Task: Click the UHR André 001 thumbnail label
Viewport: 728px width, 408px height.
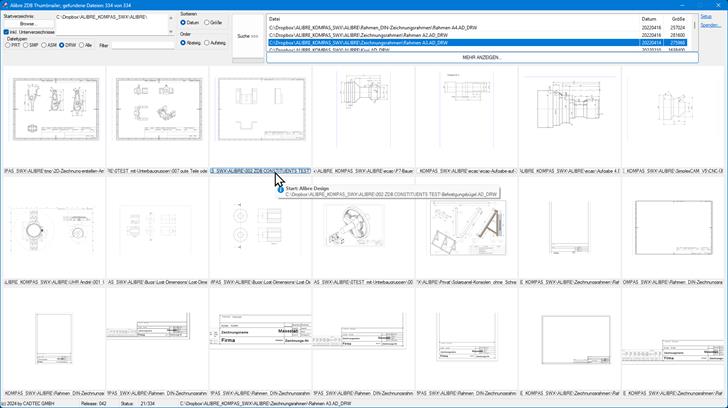Action: (x=54, y=282)
